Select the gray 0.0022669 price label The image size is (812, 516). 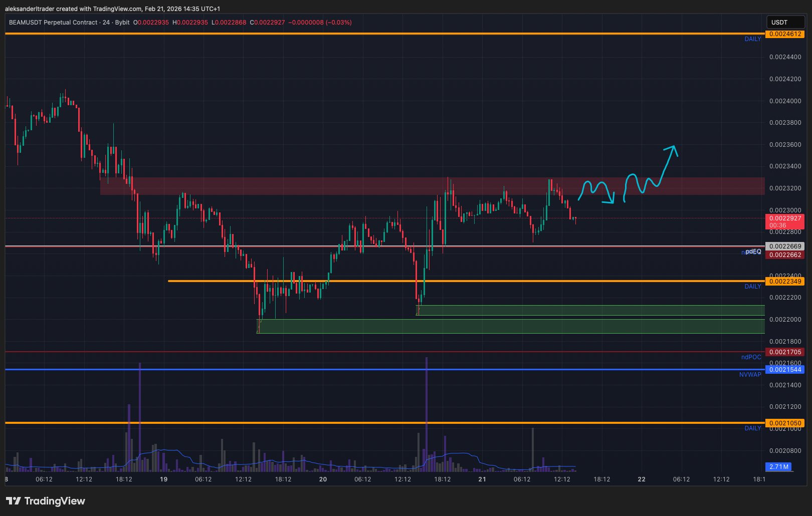pyautogui.click(x=785, y=246)
